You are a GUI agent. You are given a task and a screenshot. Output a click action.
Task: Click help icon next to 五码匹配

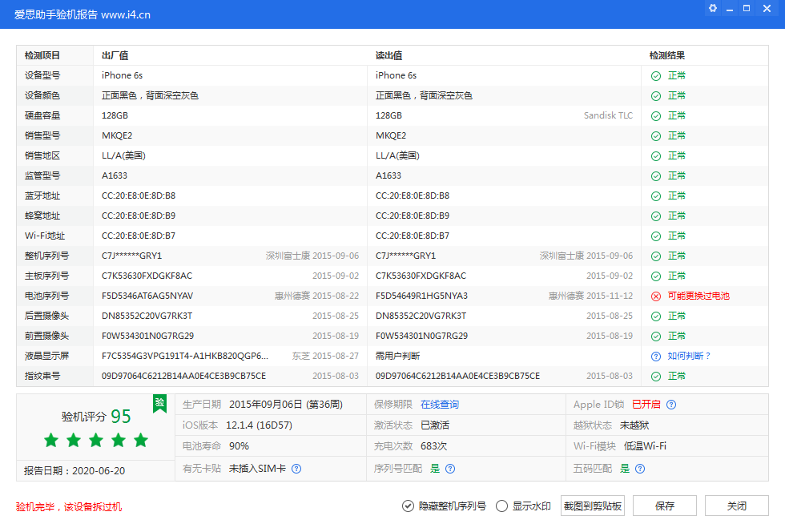641,469
